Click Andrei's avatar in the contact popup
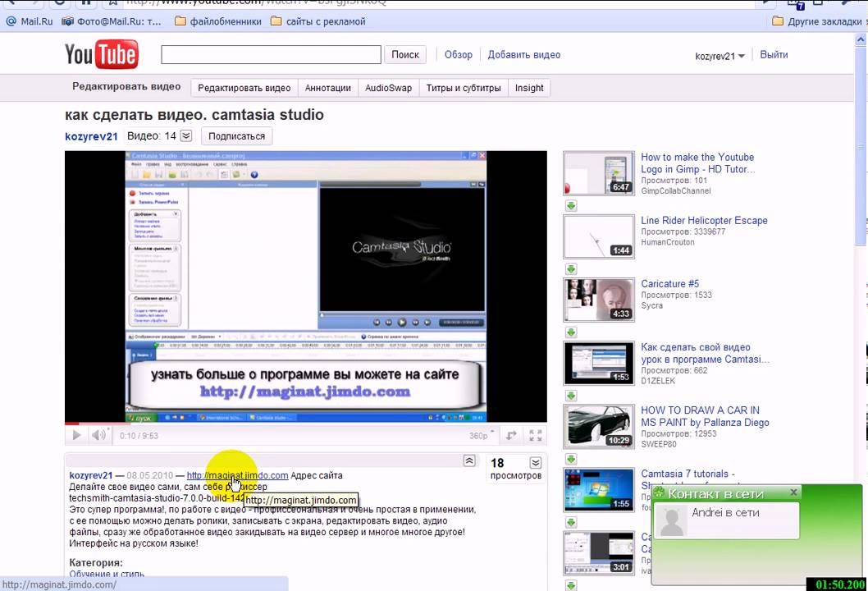This screenshot has height=591, width=868. (x=673, y=521)
